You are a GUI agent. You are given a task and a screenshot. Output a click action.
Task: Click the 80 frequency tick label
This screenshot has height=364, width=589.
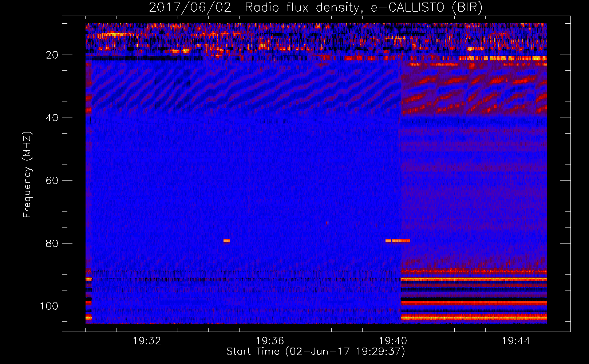click(x=52, y=243)
